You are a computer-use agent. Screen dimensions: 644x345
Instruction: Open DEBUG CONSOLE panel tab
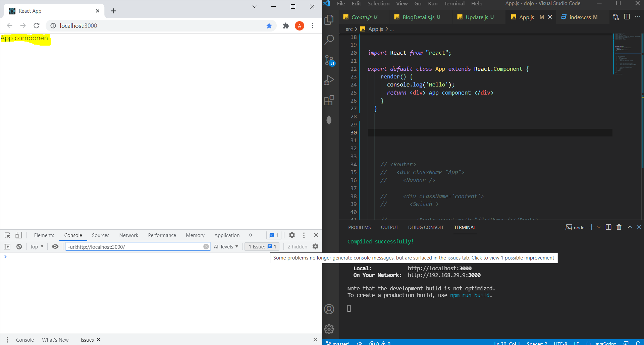coord(426,227)
